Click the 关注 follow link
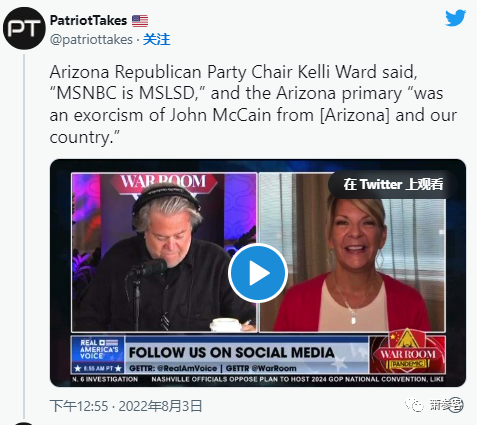Image resolution: width=477 pixels, height=425 pixels. coord(156,40)
